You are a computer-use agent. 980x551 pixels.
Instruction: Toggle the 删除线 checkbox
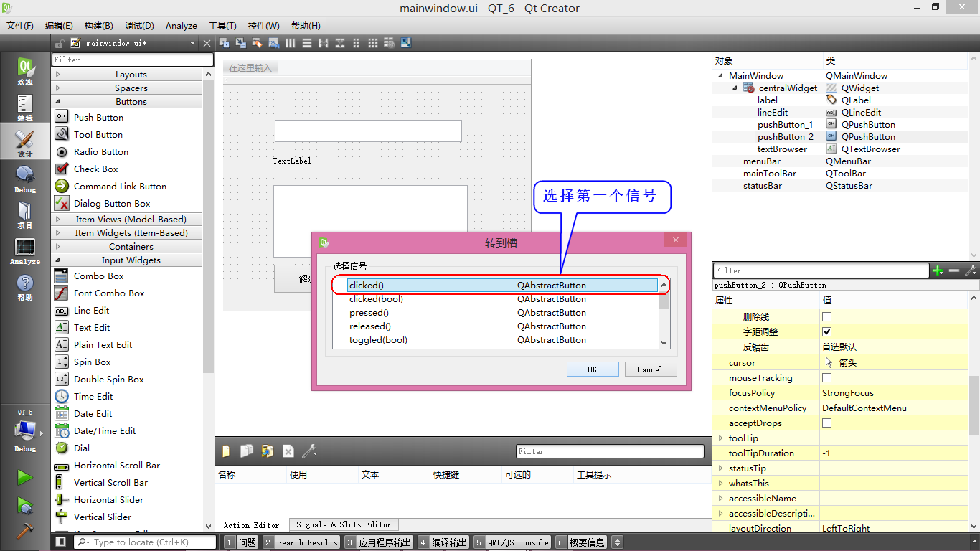(826, 316)
